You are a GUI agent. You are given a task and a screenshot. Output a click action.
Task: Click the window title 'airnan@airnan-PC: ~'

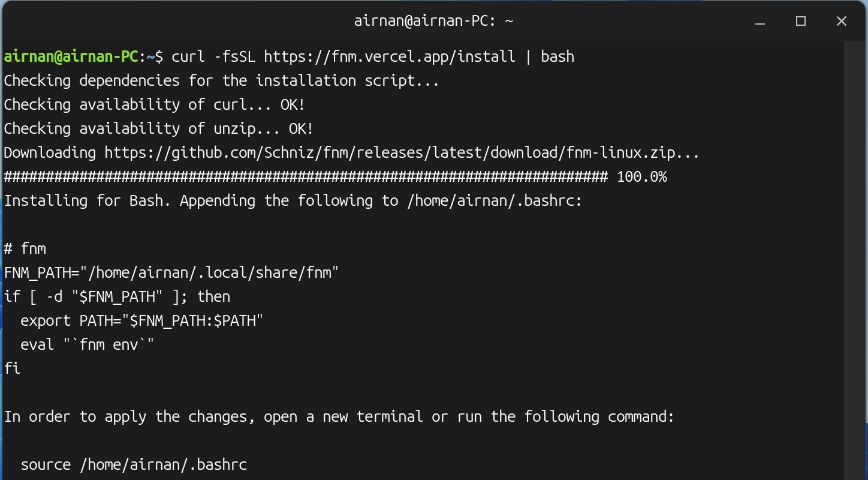pyautogui.click(x=433, y=22)
